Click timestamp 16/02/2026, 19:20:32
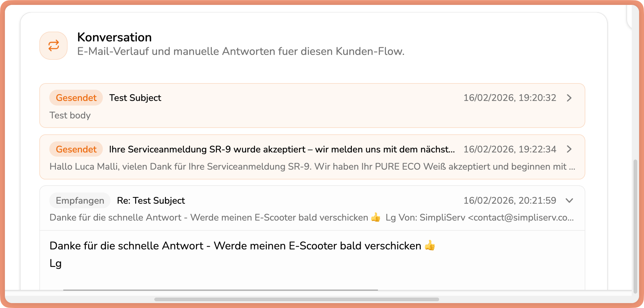 point(510,98)
